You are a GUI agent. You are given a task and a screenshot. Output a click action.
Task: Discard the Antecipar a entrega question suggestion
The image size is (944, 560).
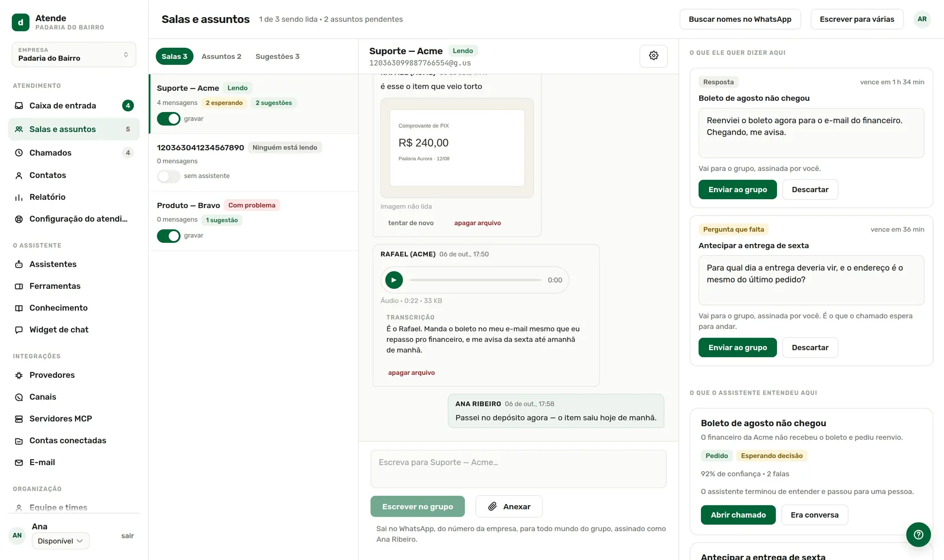[x=810, y=347]
